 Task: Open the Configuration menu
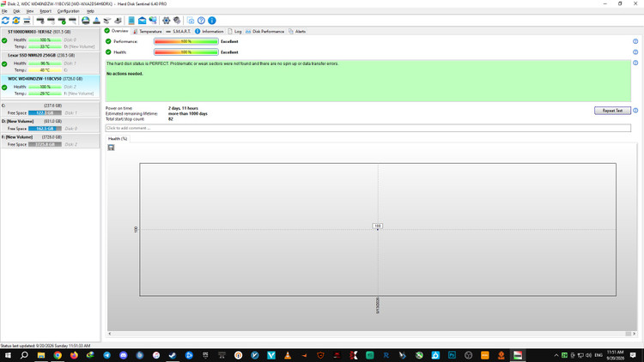(x=68, y=11)
